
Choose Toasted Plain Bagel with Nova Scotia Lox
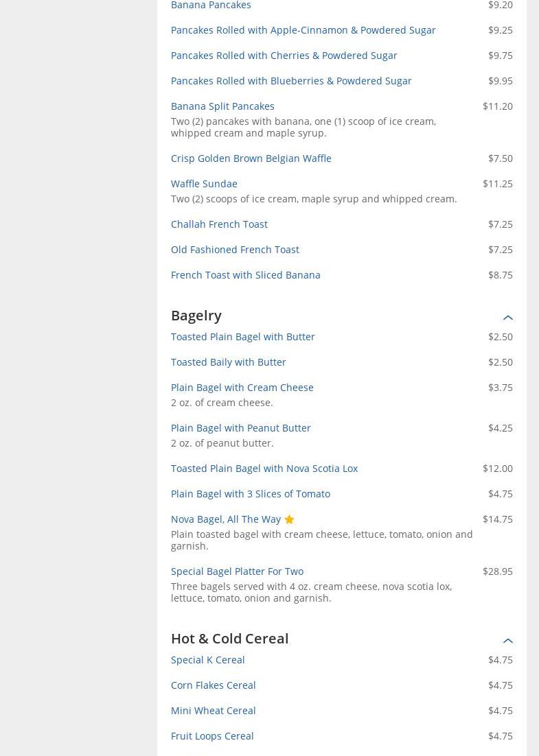point(264,469)
